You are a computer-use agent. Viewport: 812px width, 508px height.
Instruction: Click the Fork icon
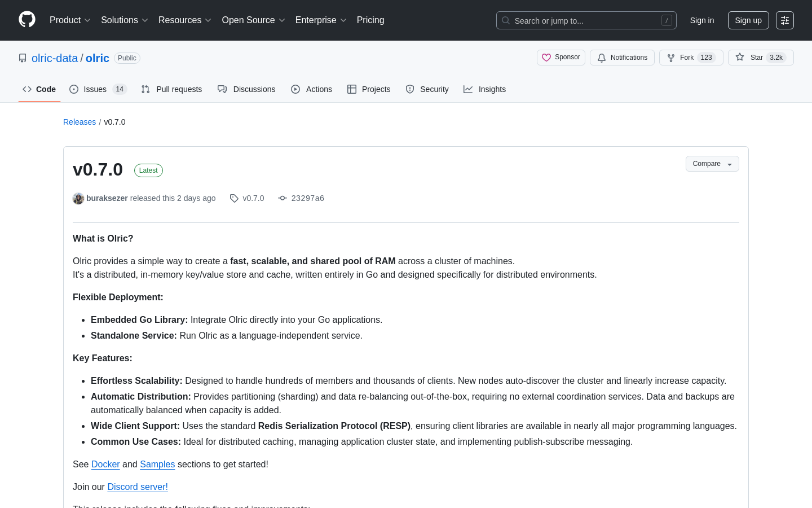tap(671, 58)
